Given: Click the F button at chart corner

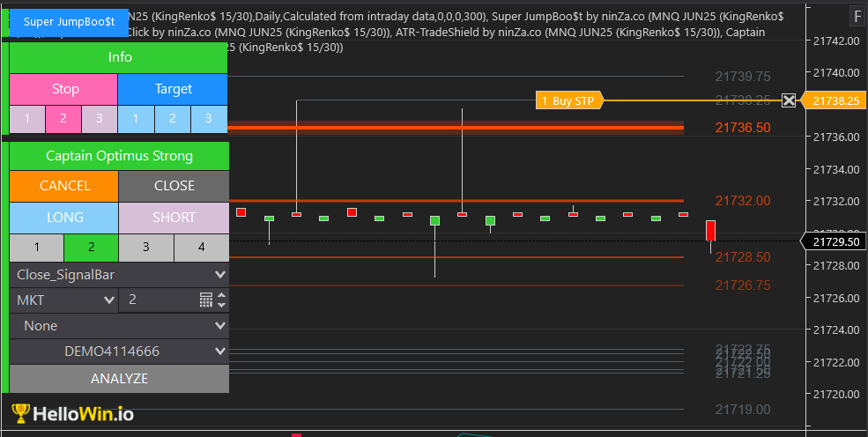Looking at the screenshot, I should 856,18.
